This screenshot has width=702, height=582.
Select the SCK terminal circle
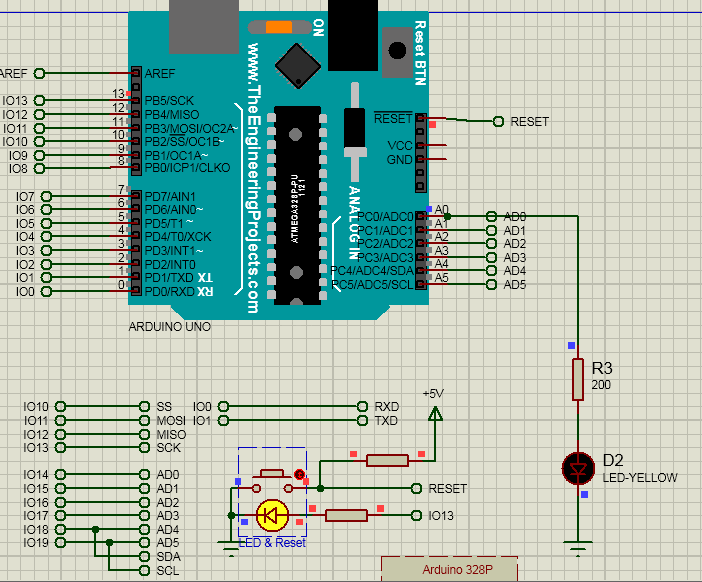(x=144, y=447)
